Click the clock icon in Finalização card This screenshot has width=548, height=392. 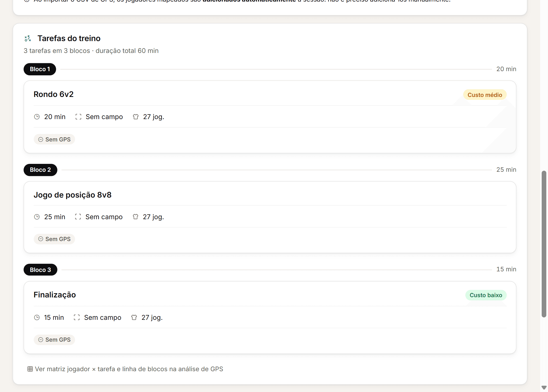point(37,317)
